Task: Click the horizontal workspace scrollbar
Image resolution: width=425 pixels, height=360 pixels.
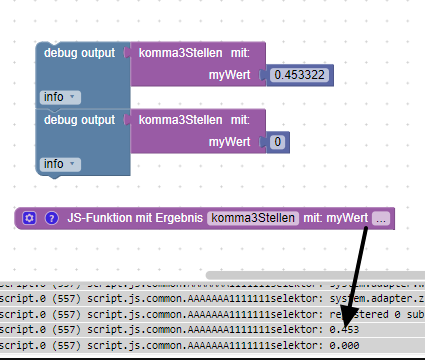Action: [x=315, y=275]
